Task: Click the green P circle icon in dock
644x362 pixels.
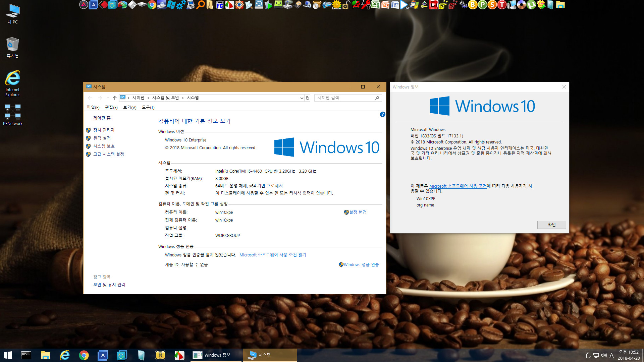Action: point(482,5)
